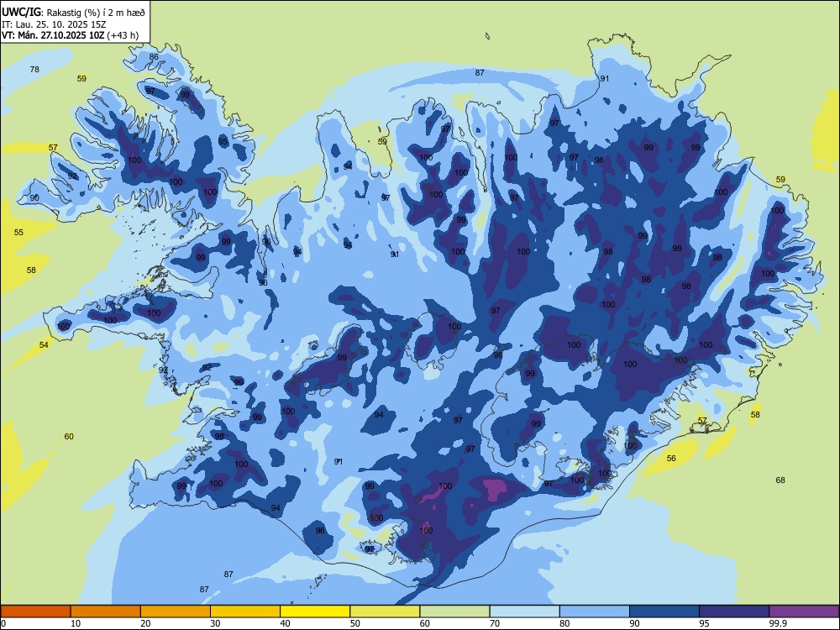Click the valid time 'VT: Mán. 27.10.2025 10Z'

pyautogui.click(x=54, y=35)
